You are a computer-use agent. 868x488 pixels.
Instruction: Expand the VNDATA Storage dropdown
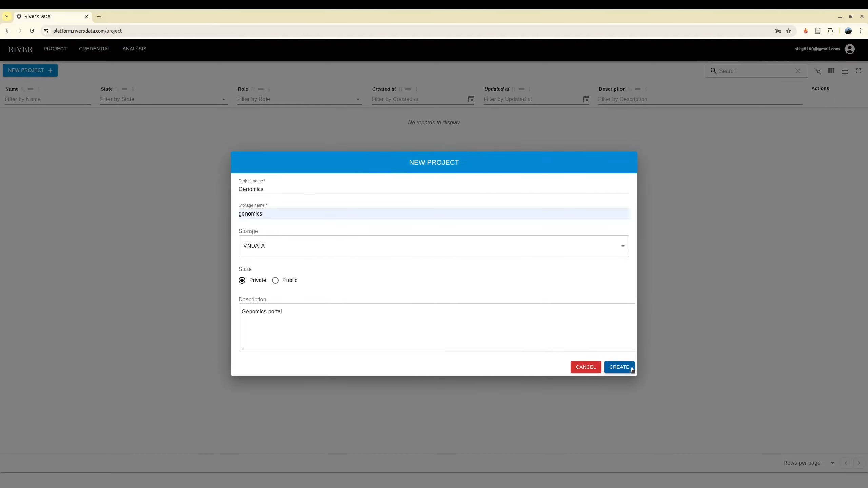[x=434, y=246]
